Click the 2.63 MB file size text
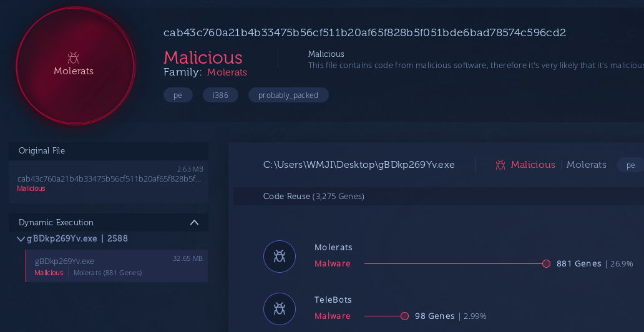This screenshot has width=644, height=332. (190, 169)
